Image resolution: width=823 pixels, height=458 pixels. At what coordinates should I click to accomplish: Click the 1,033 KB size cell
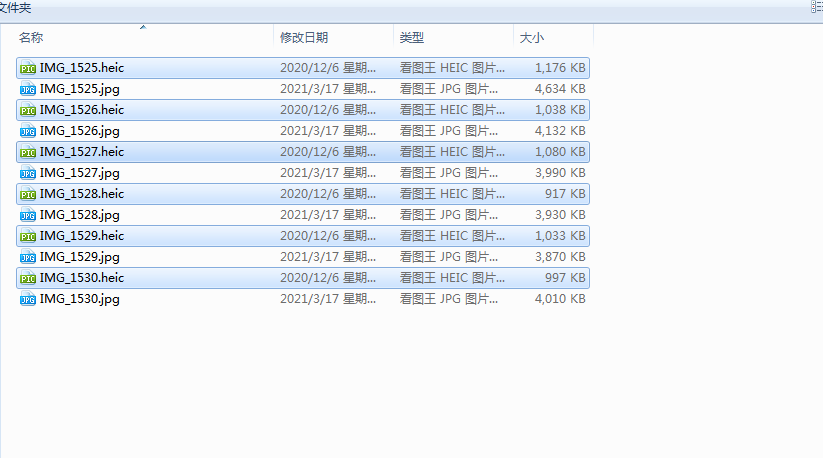tap(560, 236)
